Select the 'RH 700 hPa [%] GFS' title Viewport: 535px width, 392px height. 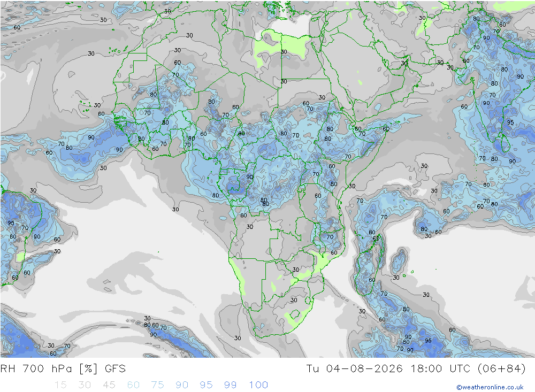click(x=63, y=368)
